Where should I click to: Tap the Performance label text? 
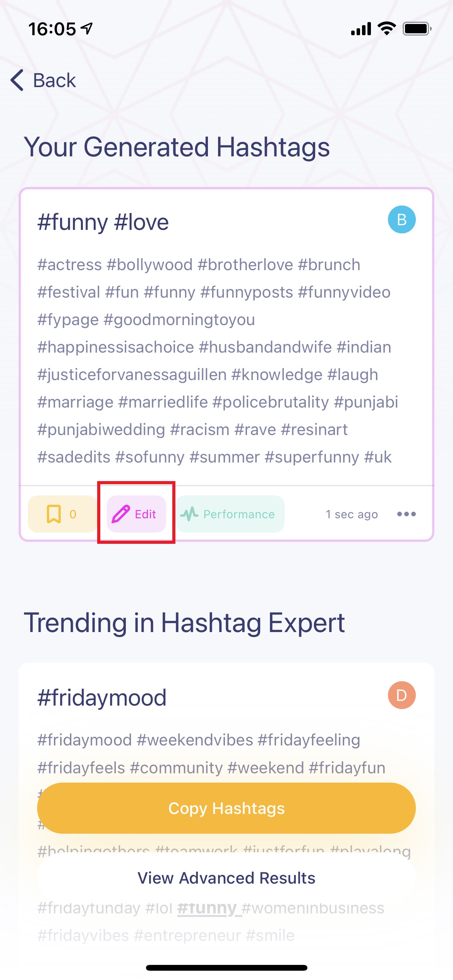(239, 514)
